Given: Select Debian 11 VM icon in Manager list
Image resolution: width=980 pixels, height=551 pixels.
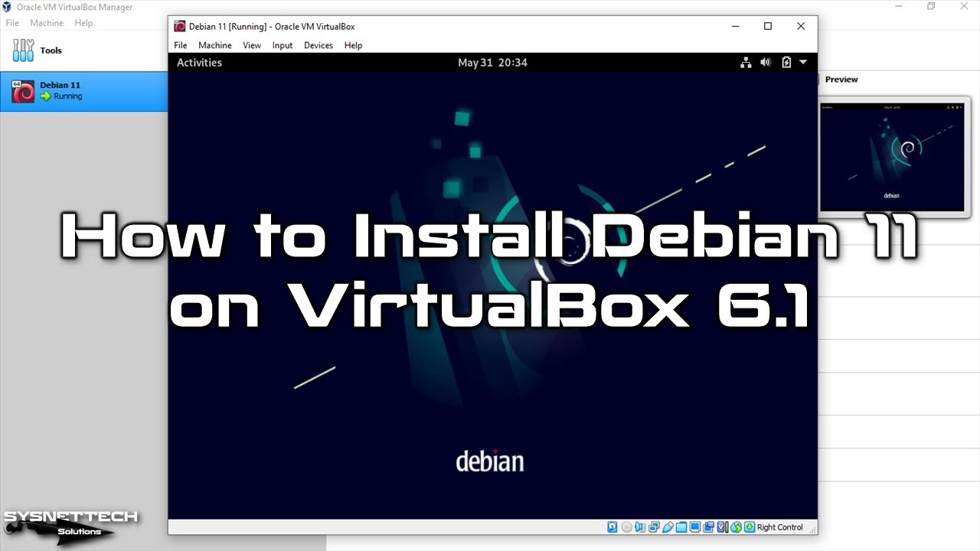Looking at the screenshot, I should click(23, 91).
